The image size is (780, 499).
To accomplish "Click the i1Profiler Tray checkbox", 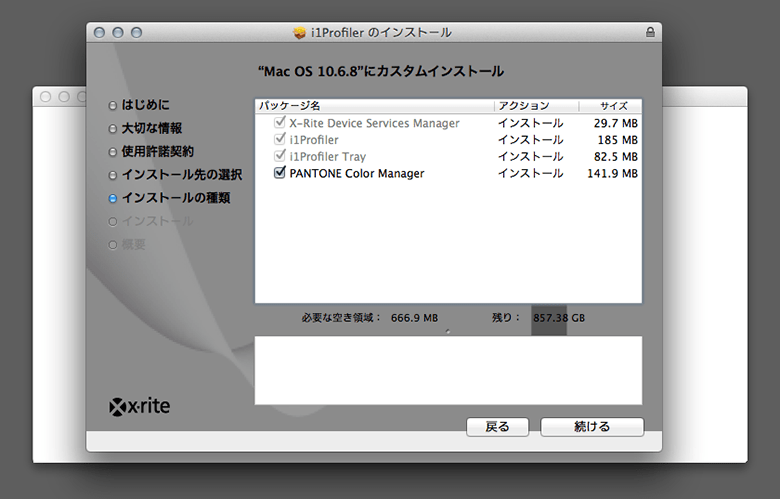I will click(280, 156).
